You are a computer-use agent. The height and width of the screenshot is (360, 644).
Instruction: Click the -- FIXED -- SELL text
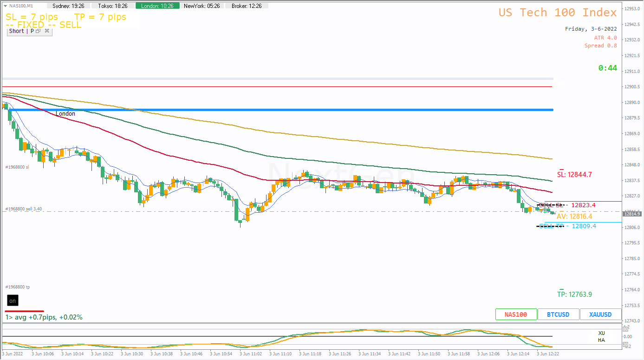(44, 25)
